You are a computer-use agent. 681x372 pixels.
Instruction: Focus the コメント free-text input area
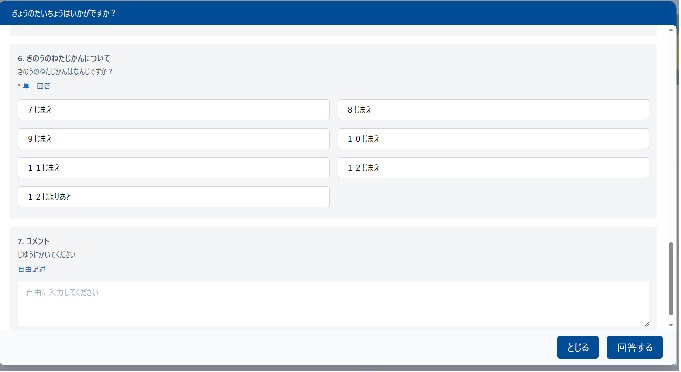[x=333, y=304]
